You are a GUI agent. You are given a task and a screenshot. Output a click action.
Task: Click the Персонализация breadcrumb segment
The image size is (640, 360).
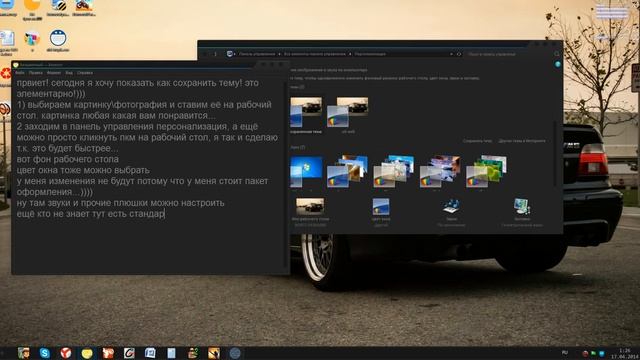point(370,54)
